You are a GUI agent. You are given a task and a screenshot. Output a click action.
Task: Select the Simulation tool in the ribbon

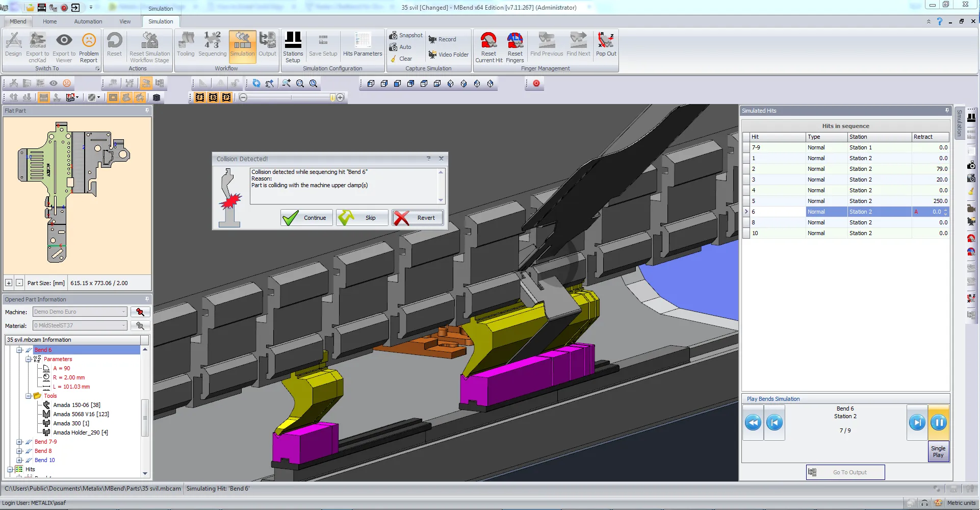point(243,46)
